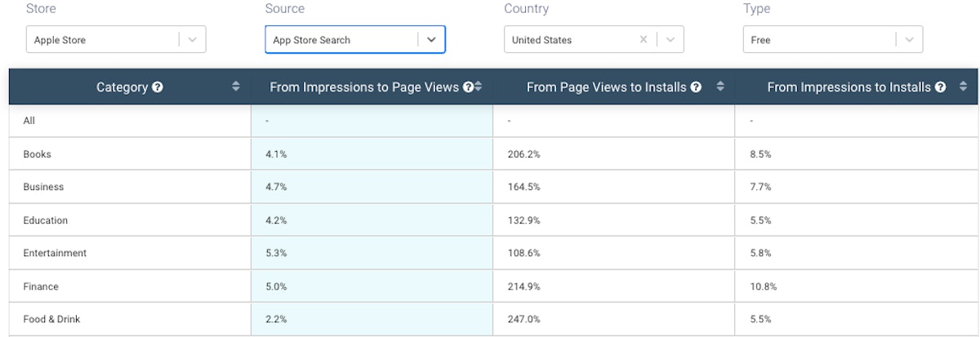Click the From Impressions to Page Views header
Viewport: 980px width, 337px height.
364,87
